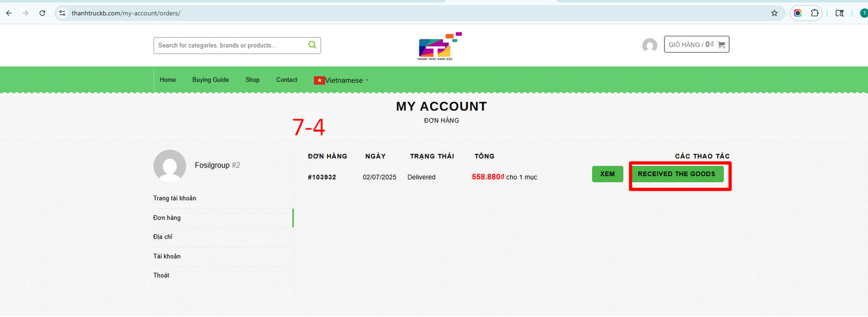Open Tài khoản in account sidebar
Screen dimensions: 868x317
pos(167,256)
